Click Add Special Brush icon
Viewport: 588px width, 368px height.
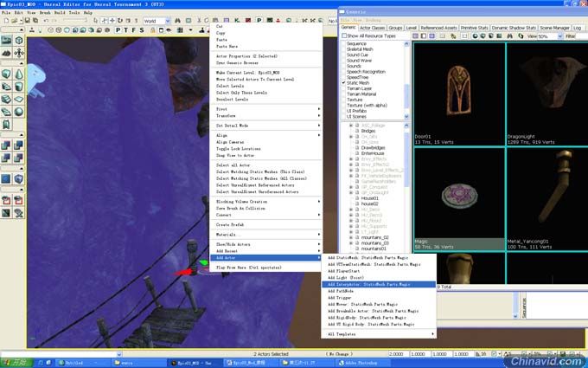[x=6, y=178]
